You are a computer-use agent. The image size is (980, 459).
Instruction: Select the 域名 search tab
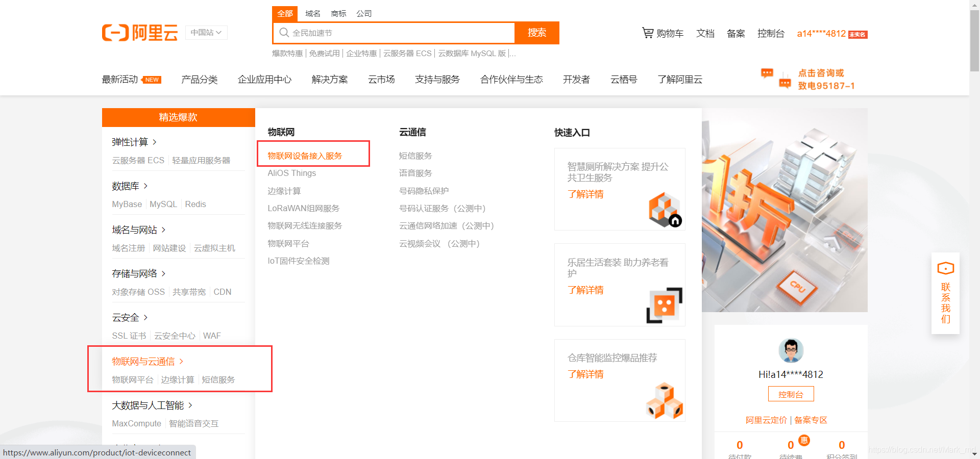313,13
